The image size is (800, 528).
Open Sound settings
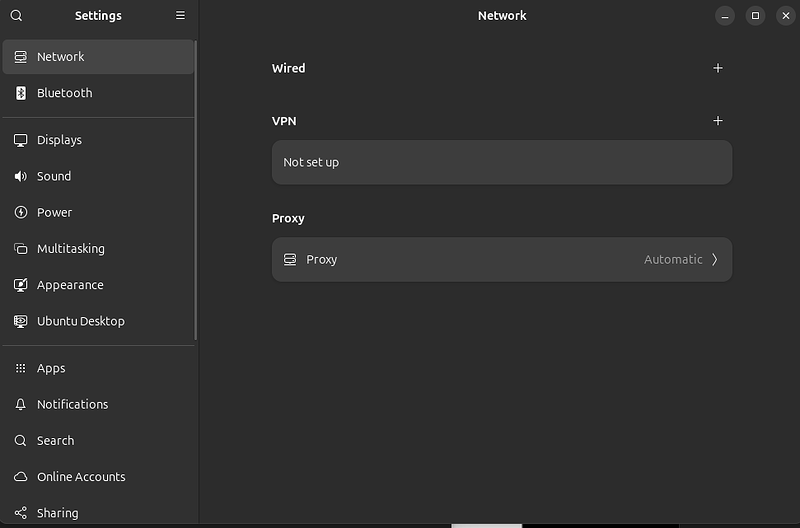pyautogui.click(x=98, y=176)
